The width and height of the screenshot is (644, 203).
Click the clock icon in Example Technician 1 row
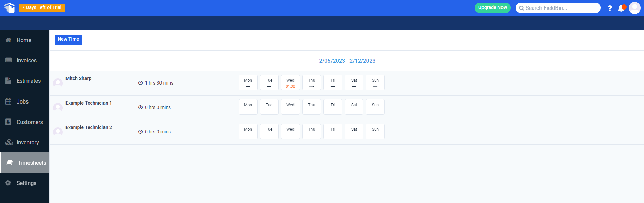[x=140, y=107]
